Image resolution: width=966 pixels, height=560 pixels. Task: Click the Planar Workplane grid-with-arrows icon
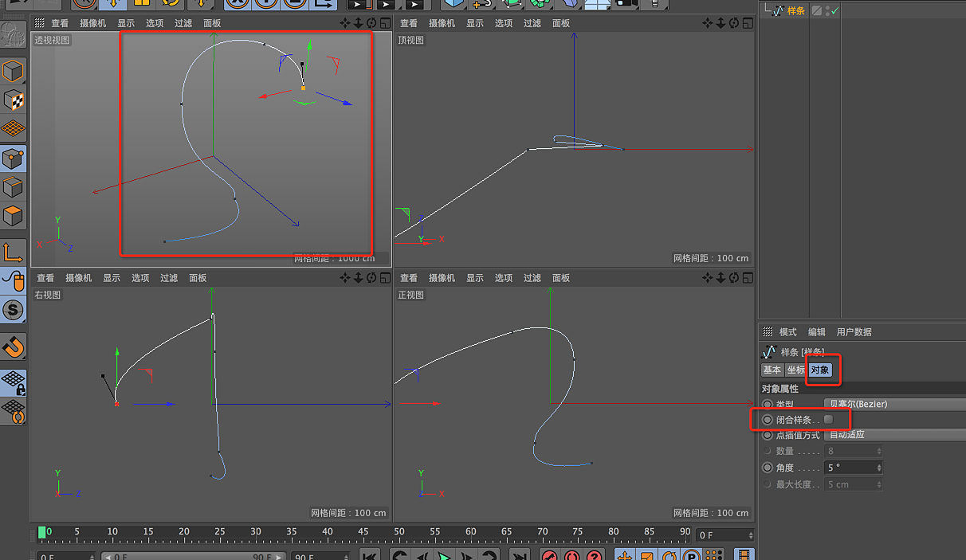[14, 410]
